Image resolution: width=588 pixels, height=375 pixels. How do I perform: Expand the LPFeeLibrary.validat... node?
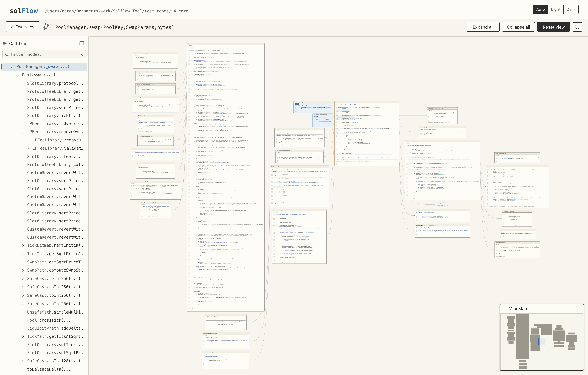click(x=28, y=148)
